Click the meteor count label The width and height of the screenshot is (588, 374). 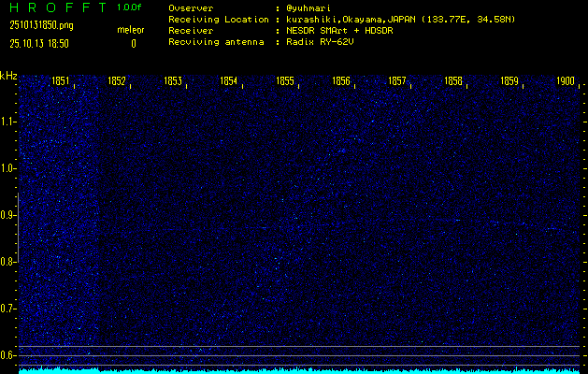pyautogui.click(x=131, y=30)
